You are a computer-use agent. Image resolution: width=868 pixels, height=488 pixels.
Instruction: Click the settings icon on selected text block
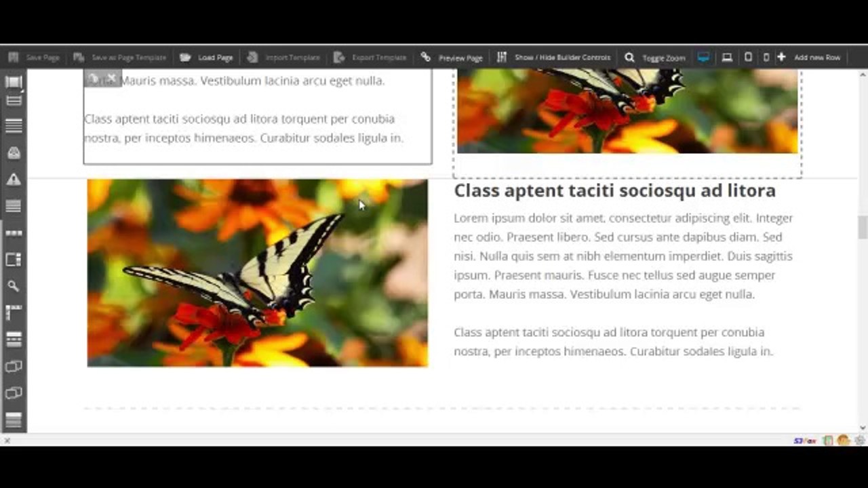94,79
